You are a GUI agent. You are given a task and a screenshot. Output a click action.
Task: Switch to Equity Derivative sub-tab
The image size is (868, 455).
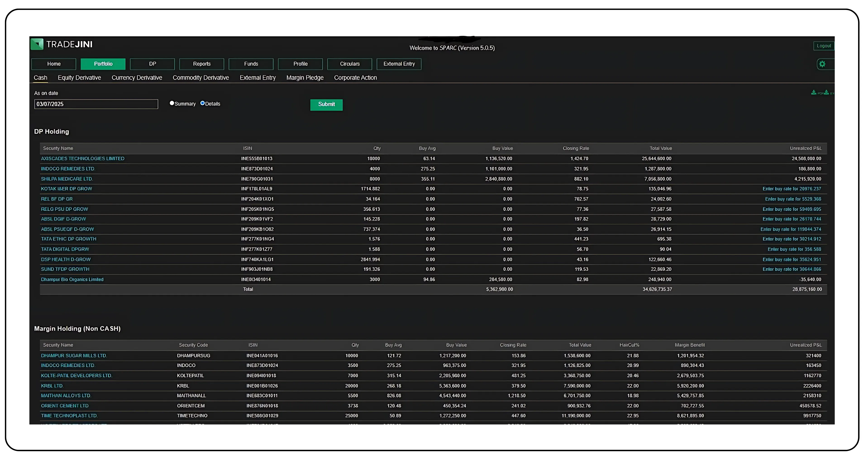point(79,77)
